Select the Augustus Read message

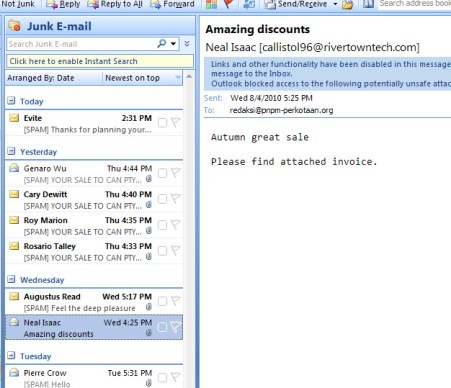pos(94,302)
